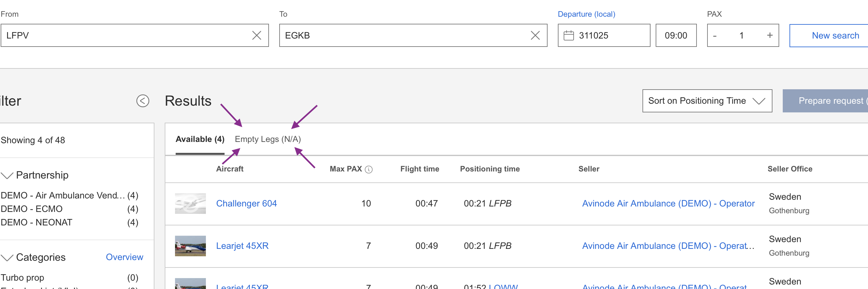Switch to the Empty Legs tab
The image size is (868, 289).
[x=268, y=139]
